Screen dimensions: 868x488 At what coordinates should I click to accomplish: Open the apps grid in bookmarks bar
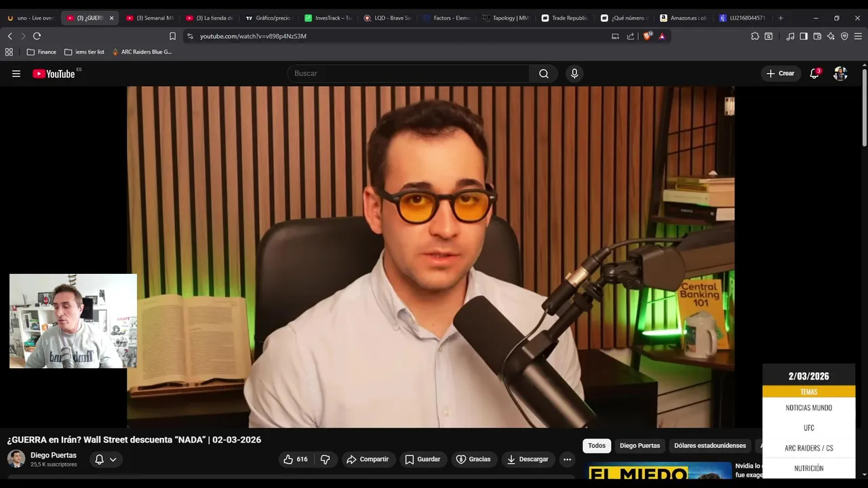click(x=9, y=52)
